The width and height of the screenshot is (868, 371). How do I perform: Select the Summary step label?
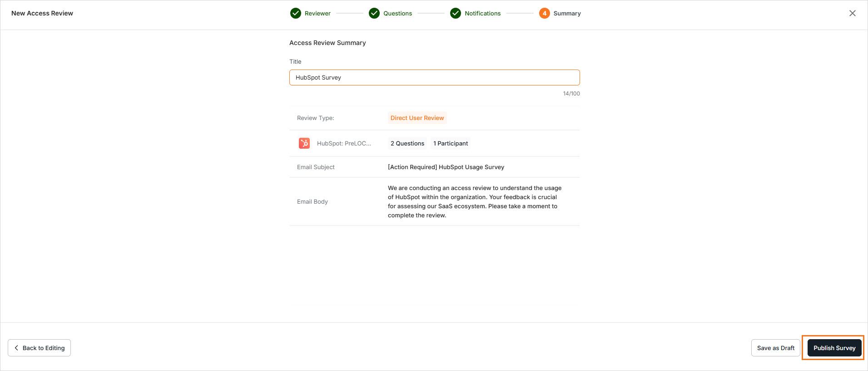click(567, 13)
